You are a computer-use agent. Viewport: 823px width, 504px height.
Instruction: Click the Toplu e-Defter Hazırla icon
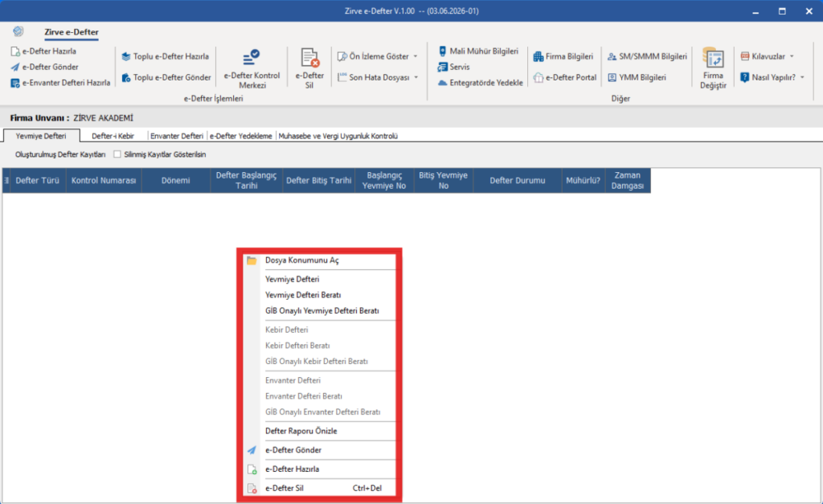(126, 57)
